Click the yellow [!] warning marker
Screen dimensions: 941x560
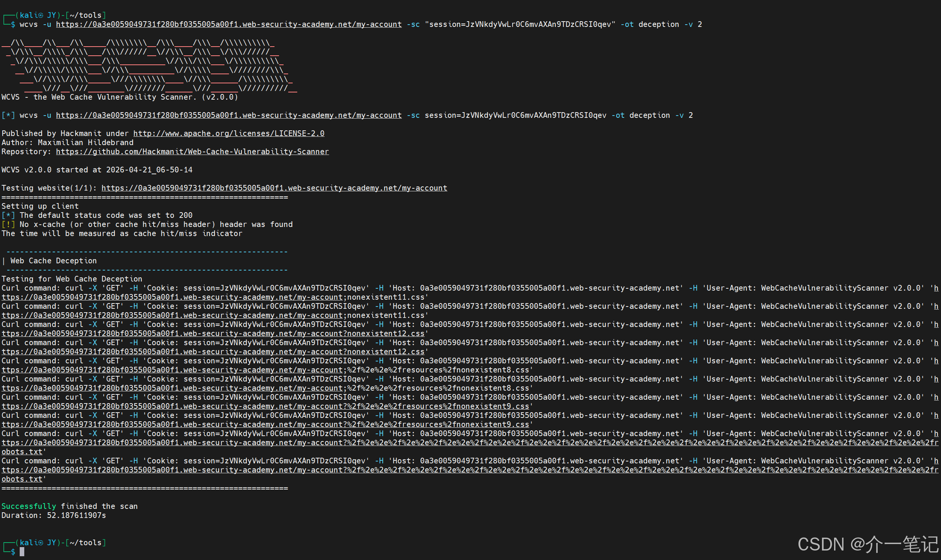(8, 224)
